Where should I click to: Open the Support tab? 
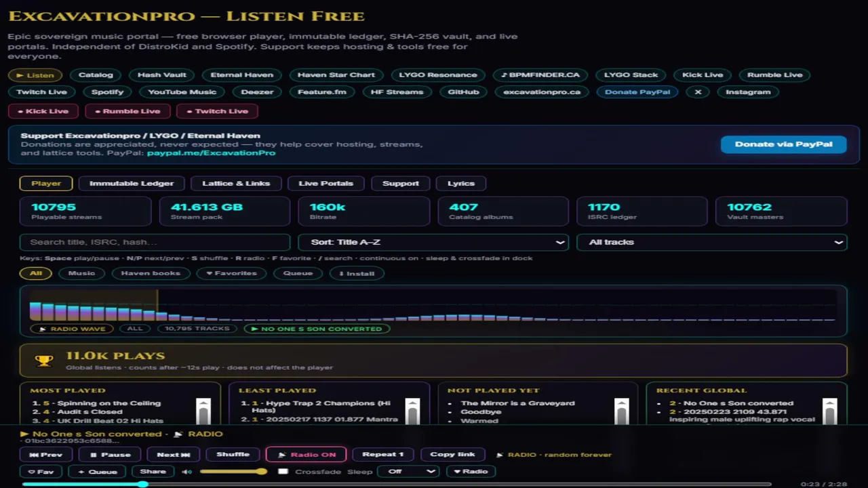tap(400, 183)
